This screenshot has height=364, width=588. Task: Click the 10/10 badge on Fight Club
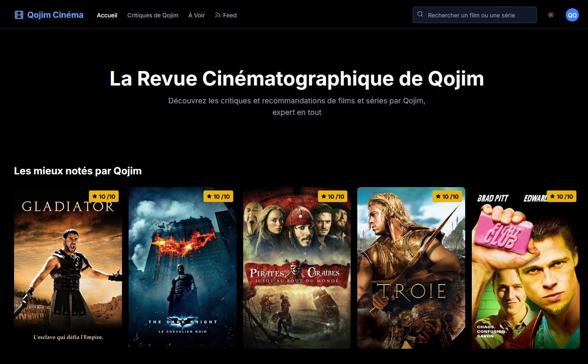[x=562, y=197]
